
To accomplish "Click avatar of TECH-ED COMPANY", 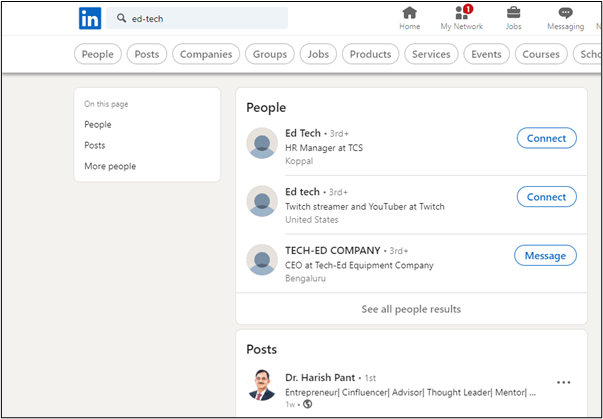I will (x=262, y=260).
